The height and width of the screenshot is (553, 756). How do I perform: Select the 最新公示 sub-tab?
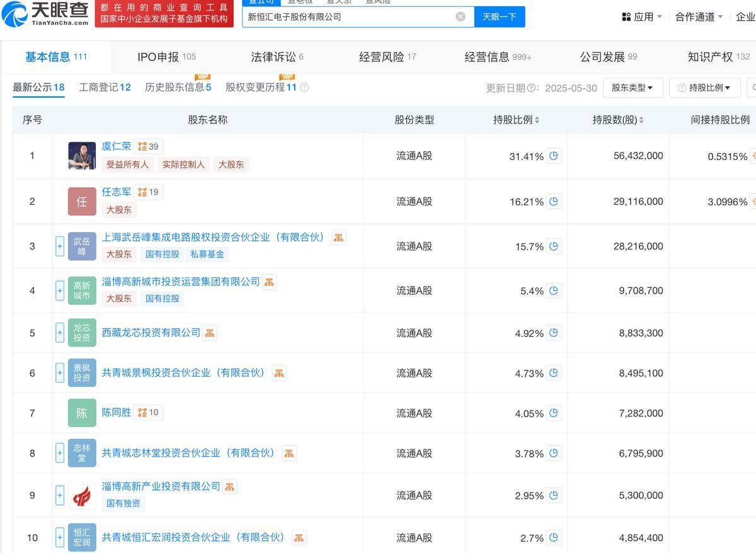[38, 88]
